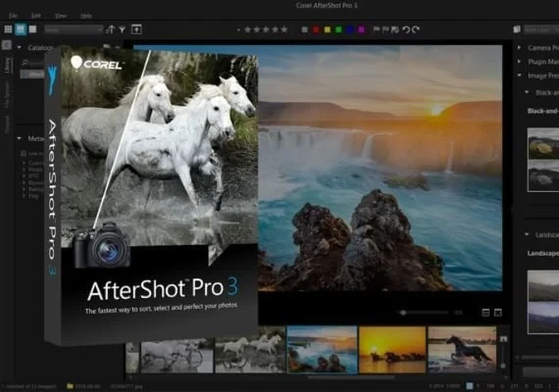The height and width of the screenshot is (392, 559).
Task: Set rating to two stars
Action: click(257, 29)
